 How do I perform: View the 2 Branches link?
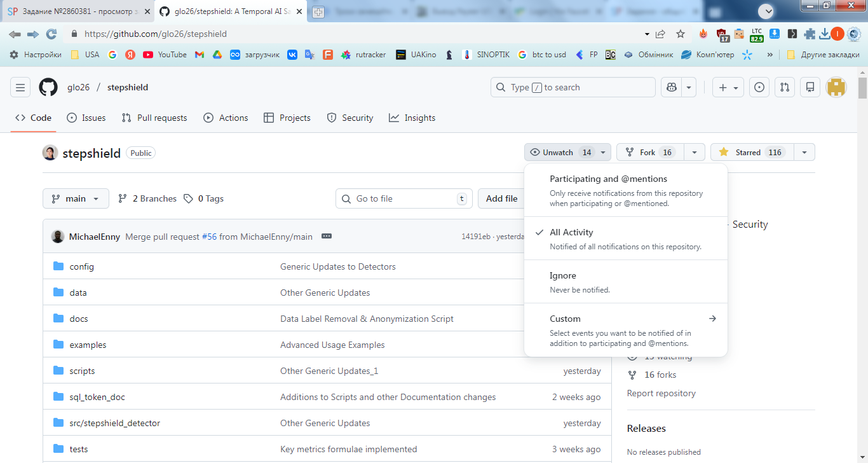click(147, 198)
